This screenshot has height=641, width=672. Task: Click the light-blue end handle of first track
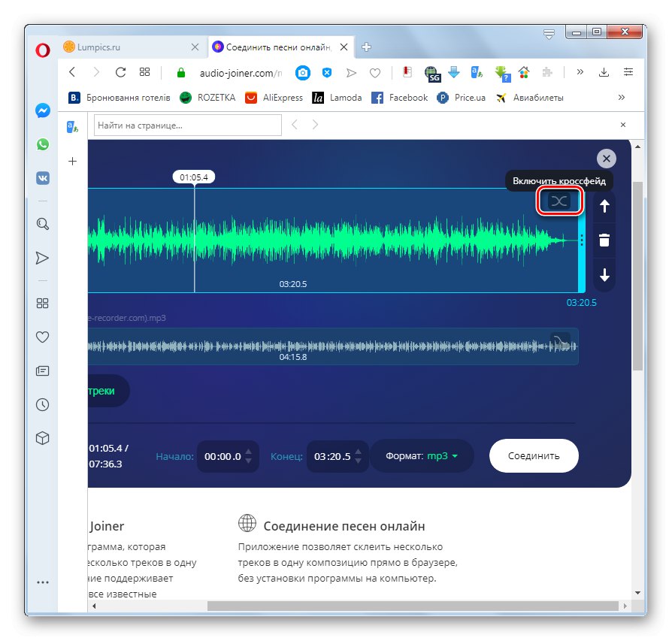click(582, 240)
